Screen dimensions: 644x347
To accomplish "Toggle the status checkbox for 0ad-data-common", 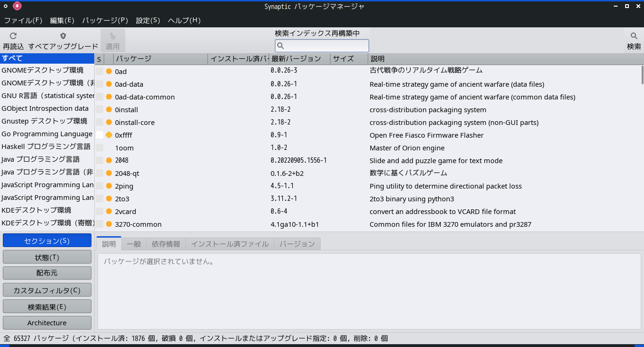I will (99, 97).
